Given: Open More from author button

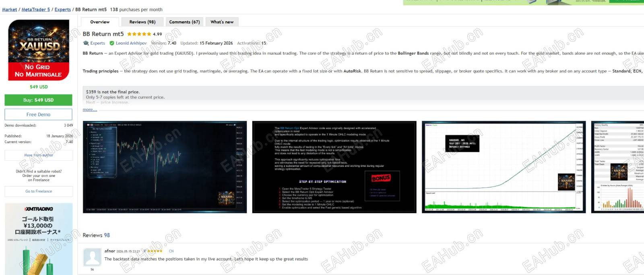Looking at the screenshot, I should click(x=39, y=155).
